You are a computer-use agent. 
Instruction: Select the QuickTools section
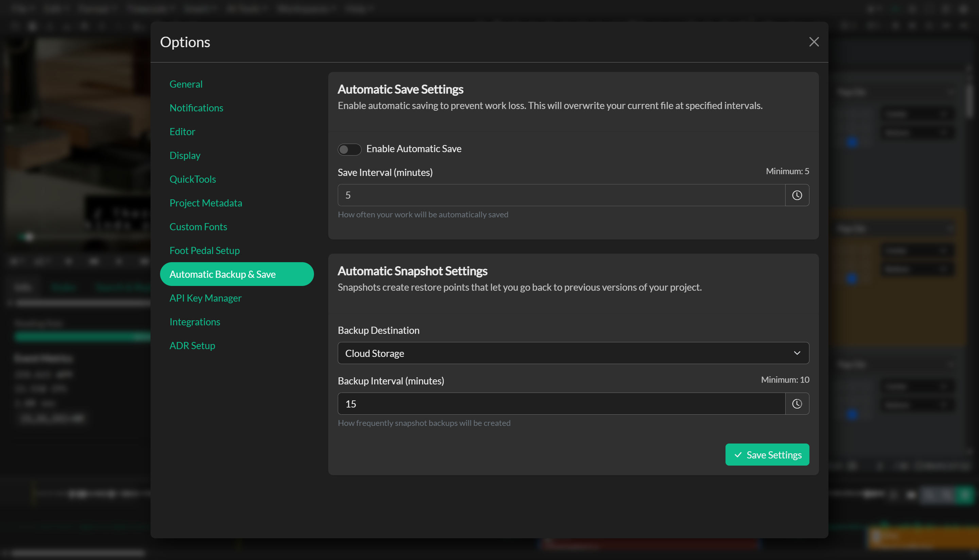(193, 179)
